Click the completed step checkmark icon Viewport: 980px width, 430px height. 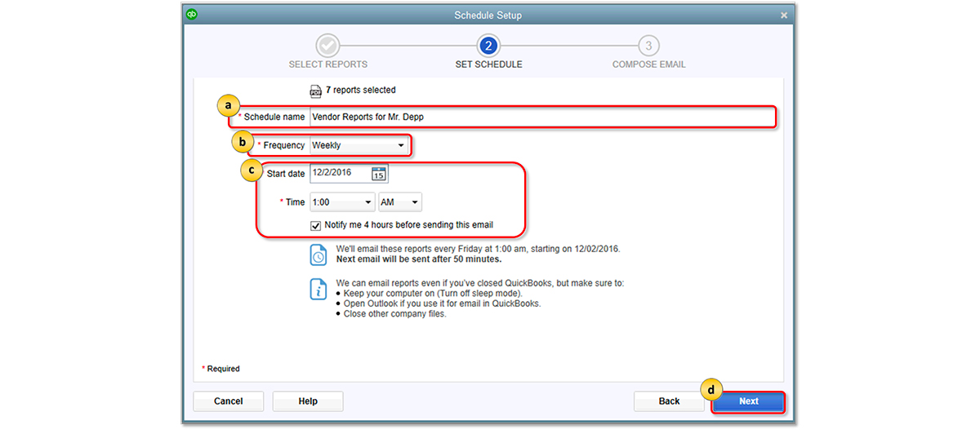coord(328,46)
